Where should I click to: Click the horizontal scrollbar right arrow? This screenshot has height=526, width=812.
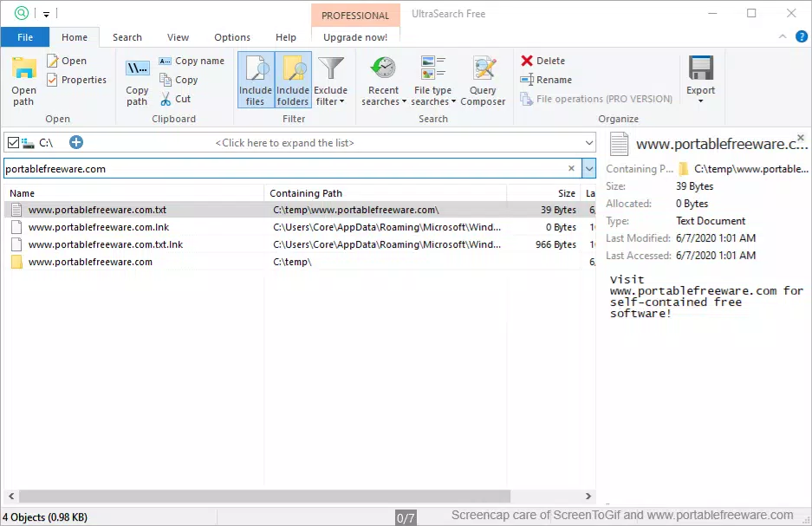point(588,496)
